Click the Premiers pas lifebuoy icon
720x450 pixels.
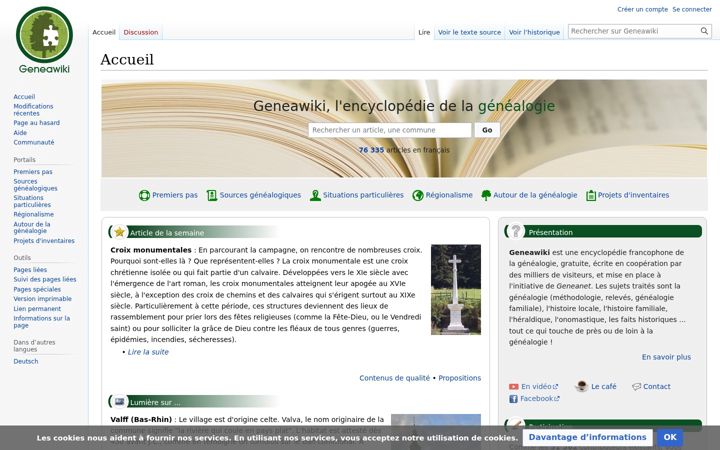(144, 195)
